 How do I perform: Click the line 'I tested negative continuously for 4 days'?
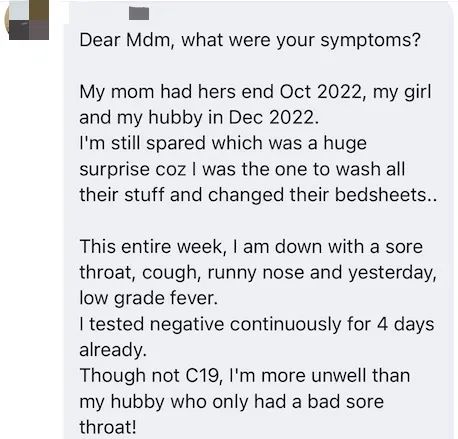click(257, 324)
